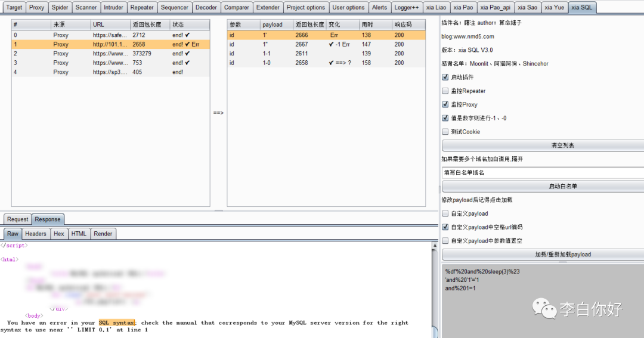Click the payload column header

click(x=277, y=24)
